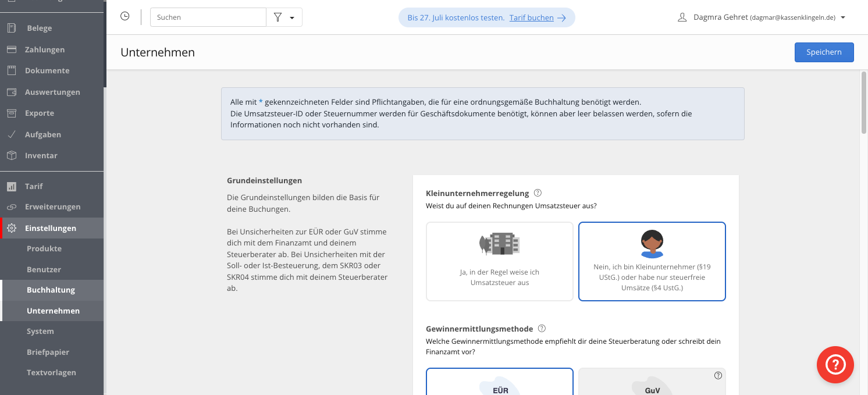This screenshot has width=868, height=395.
Task: Open the Unternehmen settings subpage
Action: coord(52,311)
